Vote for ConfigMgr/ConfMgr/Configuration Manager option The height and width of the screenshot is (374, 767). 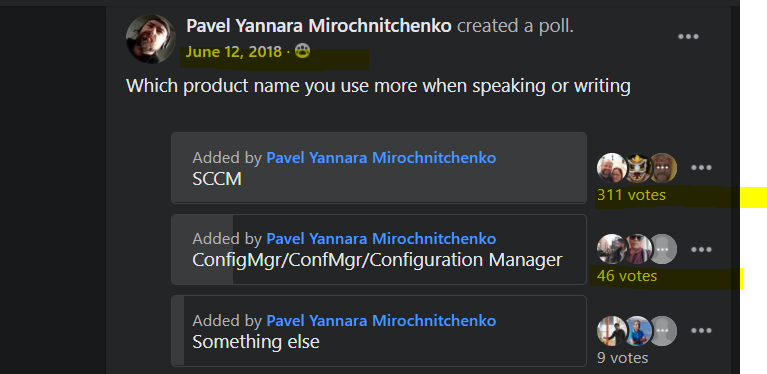coord(379,249)
